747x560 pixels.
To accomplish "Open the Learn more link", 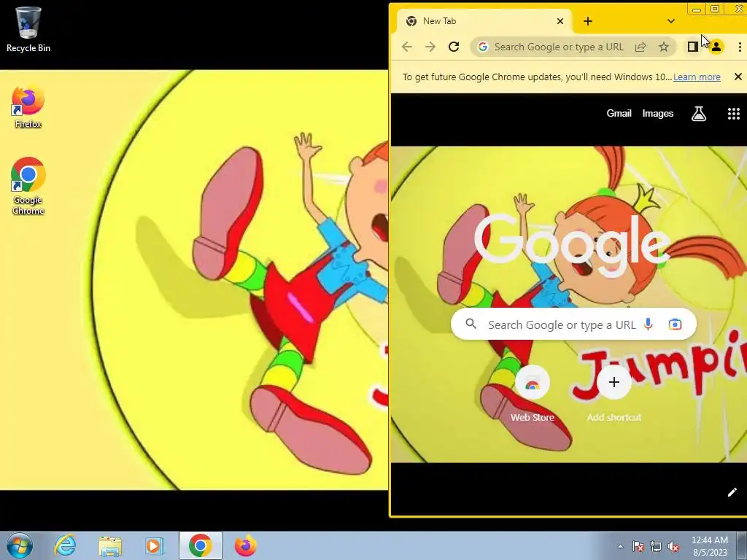I will click(x=697, y=77).
